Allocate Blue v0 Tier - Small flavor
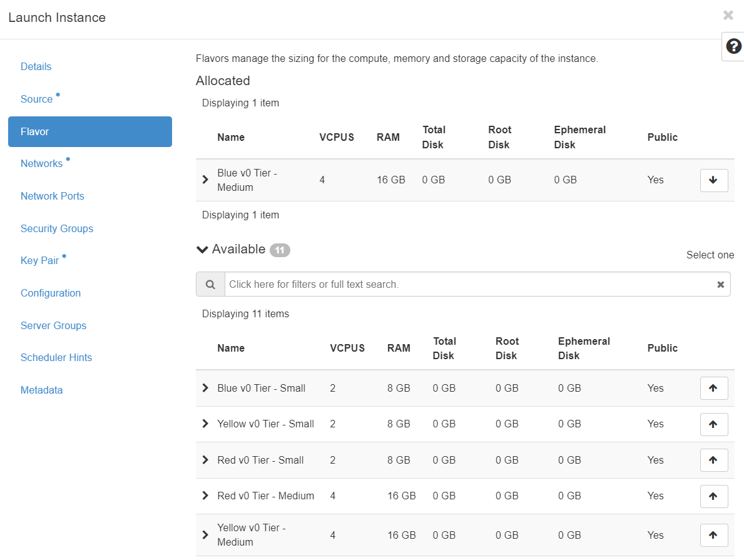 (713, 388)
